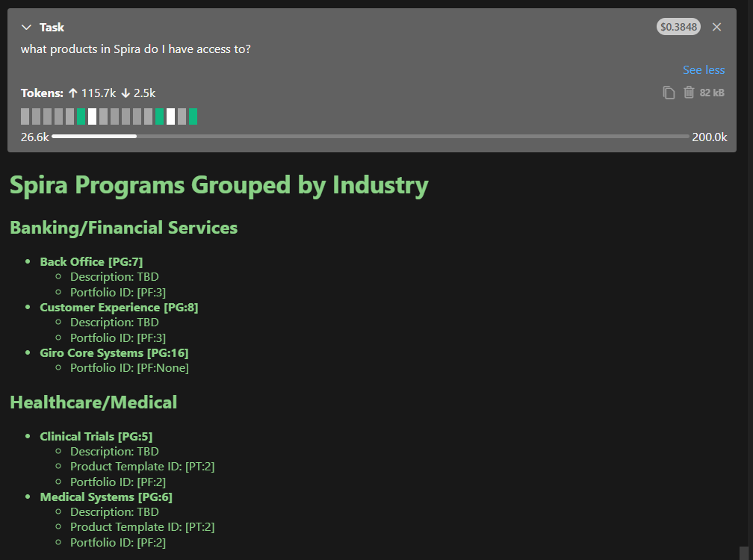Click the down arrow next to 2.5k tokens
The height and width of the screenshot is (560, 753).
point(125,93)
